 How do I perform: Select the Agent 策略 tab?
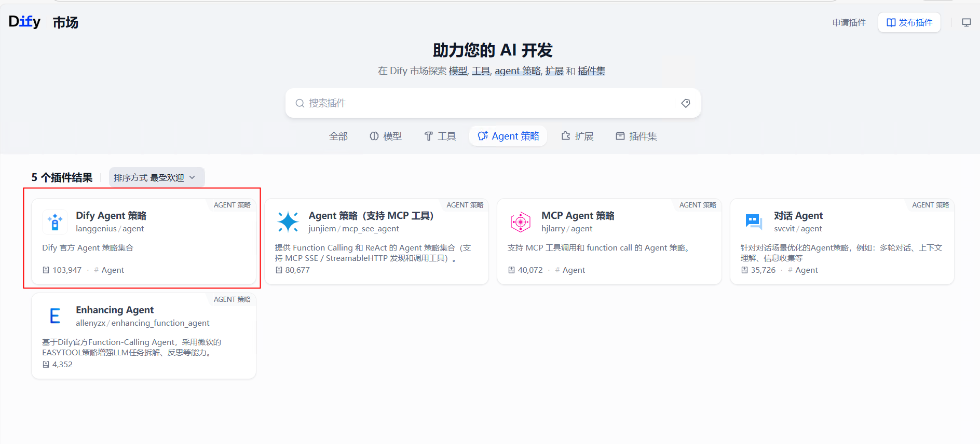click(508, 136)
